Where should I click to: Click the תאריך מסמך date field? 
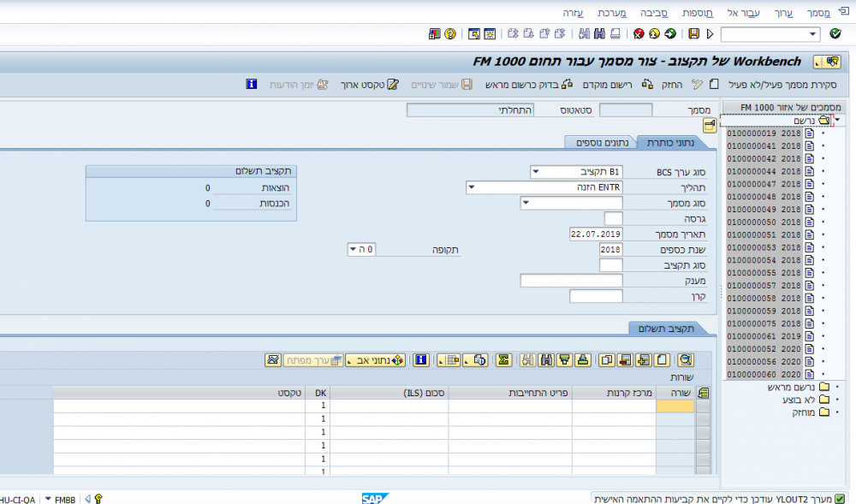596,234
